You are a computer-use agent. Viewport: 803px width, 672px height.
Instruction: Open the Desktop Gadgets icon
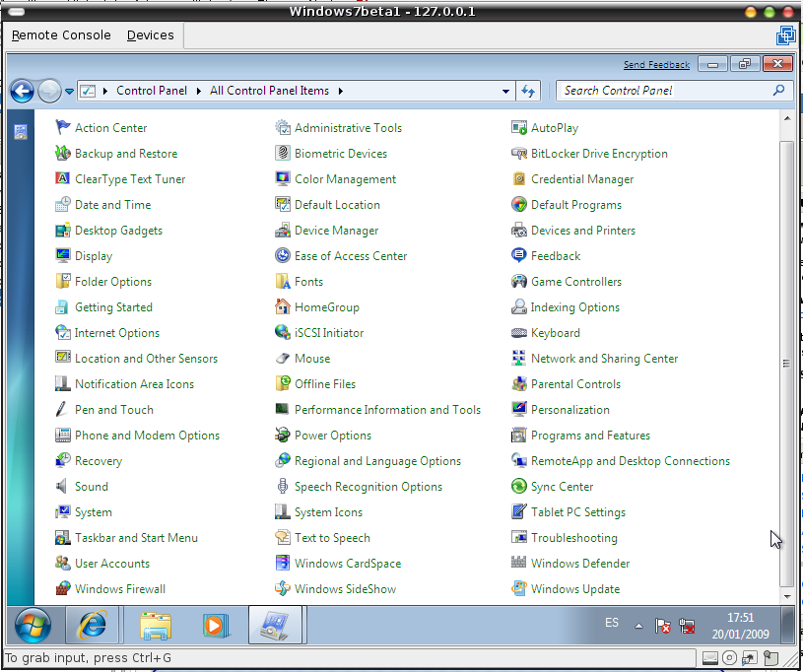coord(62,230)
